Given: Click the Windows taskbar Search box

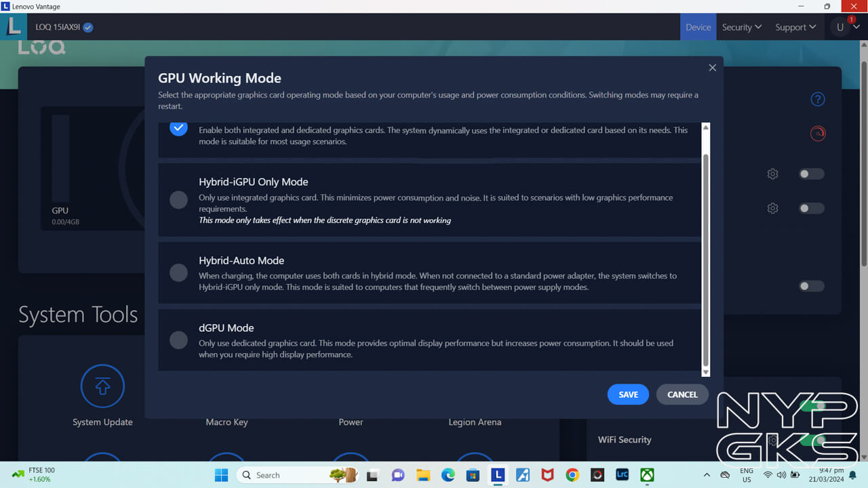Looking at the screenshot, I should point(283,475).
